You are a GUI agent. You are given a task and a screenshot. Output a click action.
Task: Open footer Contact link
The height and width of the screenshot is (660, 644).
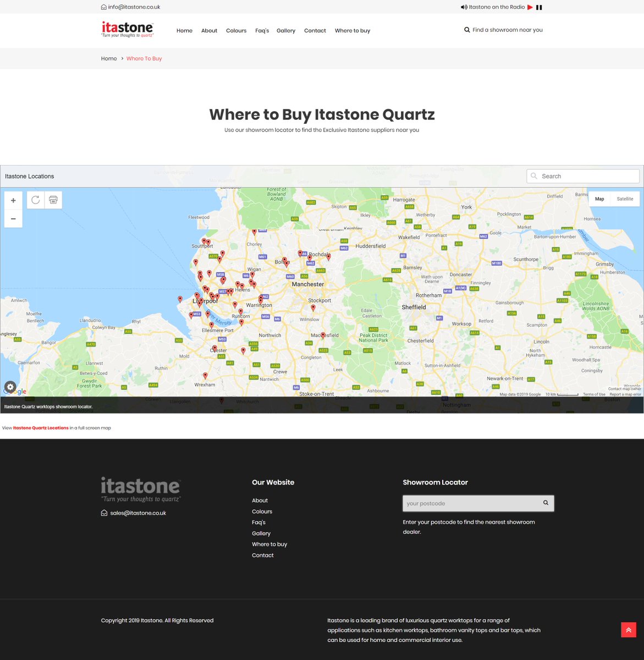263,555
